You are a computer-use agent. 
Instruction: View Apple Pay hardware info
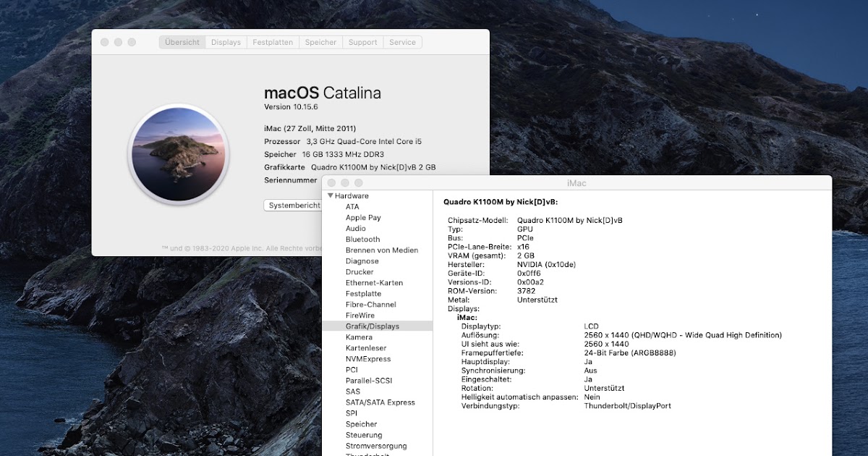[363, 217]
